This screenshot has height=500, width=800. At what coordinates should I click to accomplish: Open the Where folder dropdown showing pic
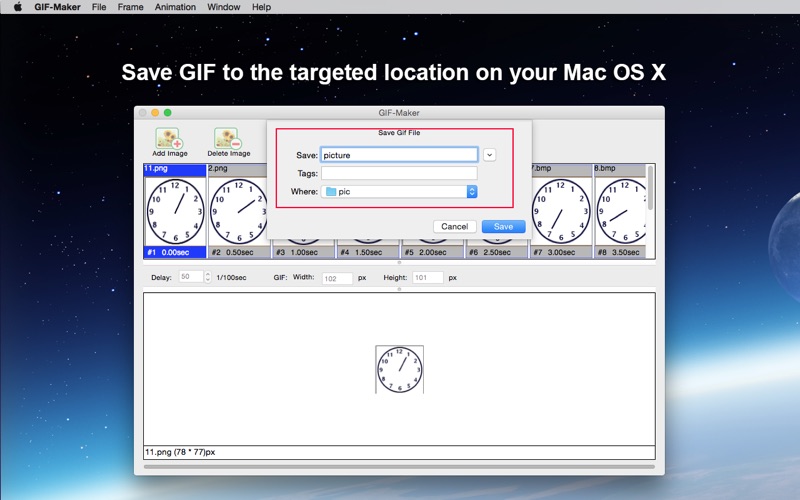coord(399,192)
